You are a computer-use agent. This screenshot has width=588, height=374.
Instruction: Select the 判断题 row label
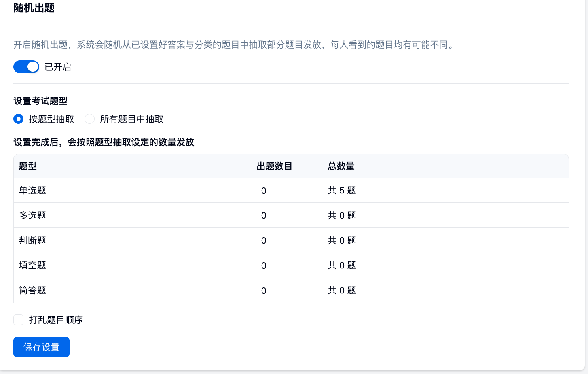click(x=33, y=240)
